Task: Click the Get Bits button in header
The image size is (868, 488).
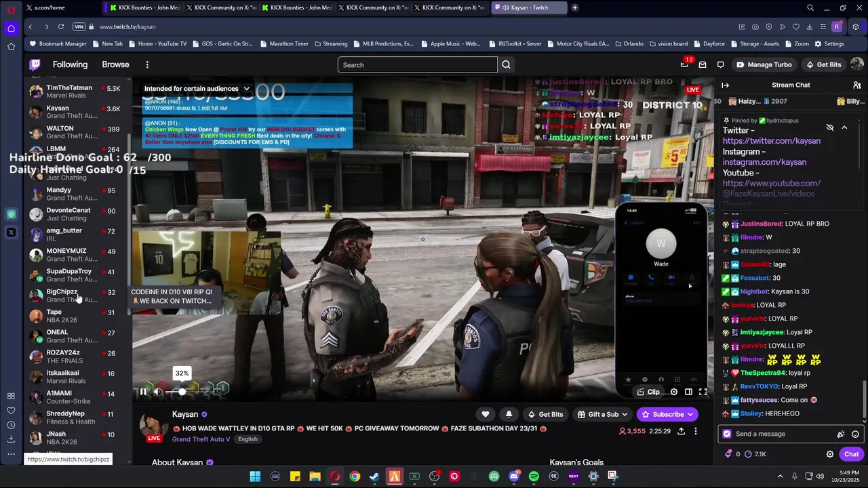Action: [x=823, y=64]
